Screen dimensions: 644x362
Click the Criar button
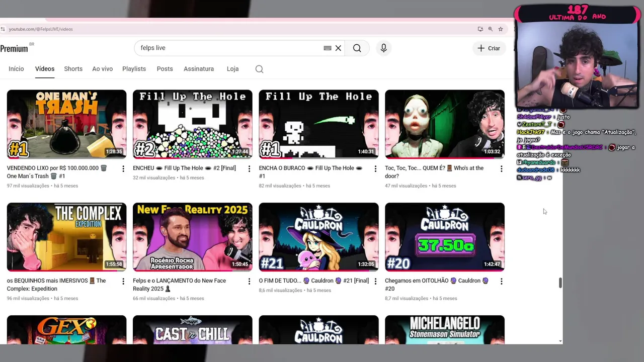coord(489,48)
